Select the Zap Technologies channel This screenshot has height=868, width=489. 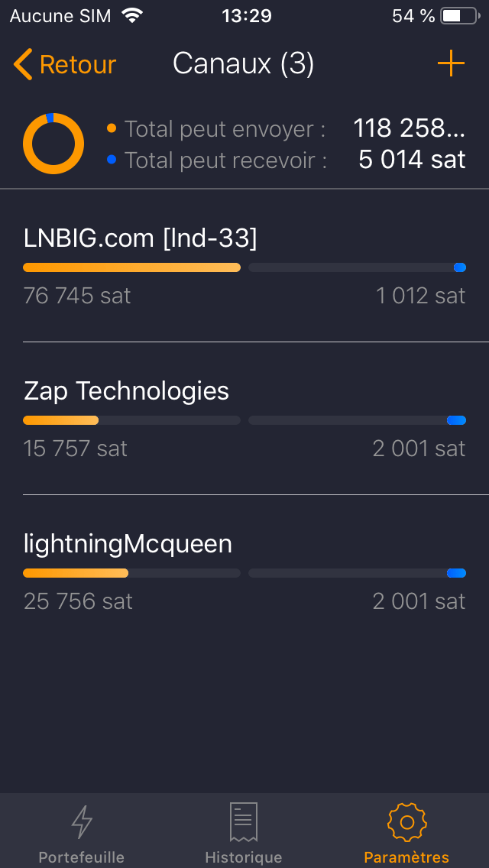coord(127,391)
